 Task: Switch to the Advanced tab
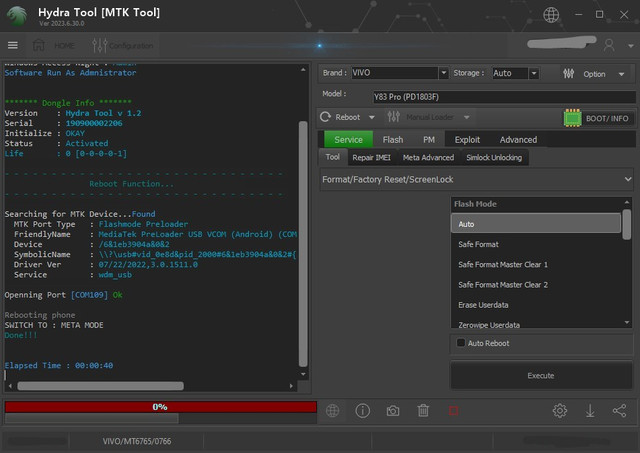pyautogui.click(x=518, y=140)
